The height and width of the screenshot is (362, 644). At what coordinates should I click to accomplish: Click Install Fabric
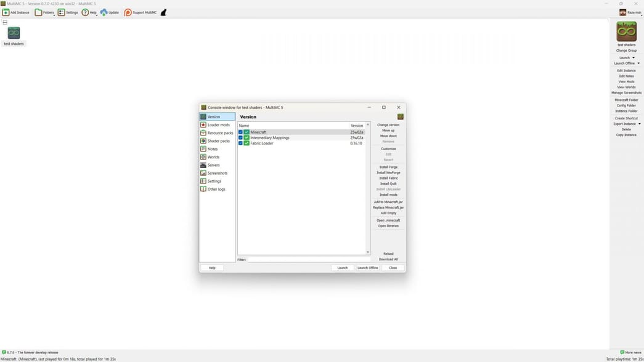click(388, 178)
